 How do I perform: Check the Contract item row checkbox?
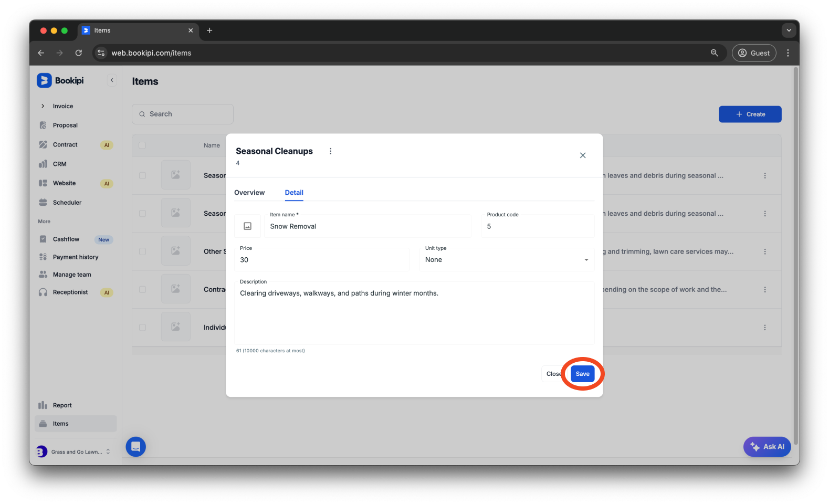click(x=142, y=290)
